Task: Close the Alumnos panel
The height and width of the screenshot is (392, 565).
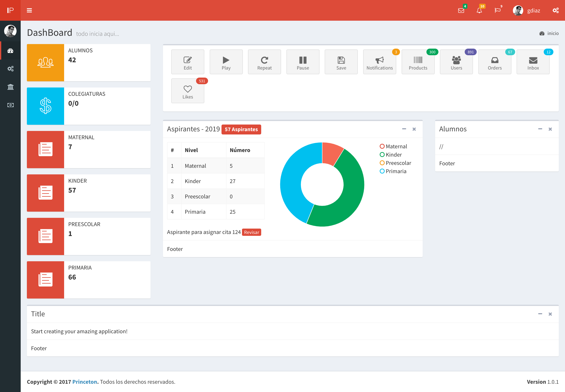Action: pos(550,129)
